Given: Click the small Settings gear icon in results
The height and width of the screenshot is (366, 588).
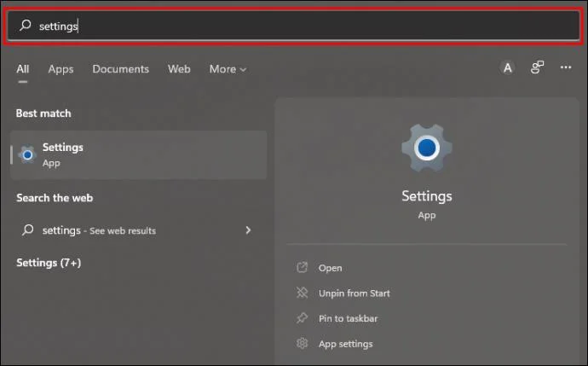Looking at the screenshot, I should click(27, 154).
